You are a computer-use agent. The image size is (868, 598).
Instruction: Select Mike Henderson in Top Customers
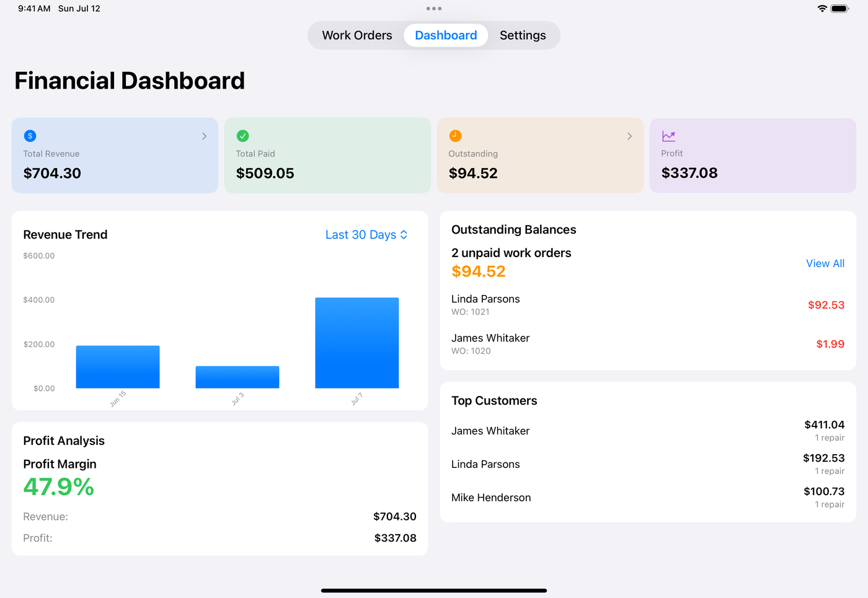tap(491, 498)
